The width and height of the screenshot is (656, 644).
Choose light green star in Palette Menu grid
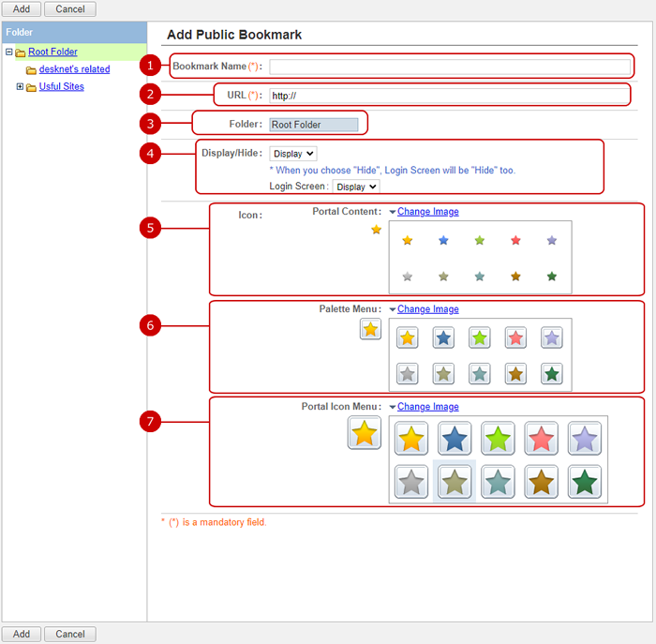pyautogui.click(x=480, y=337)
